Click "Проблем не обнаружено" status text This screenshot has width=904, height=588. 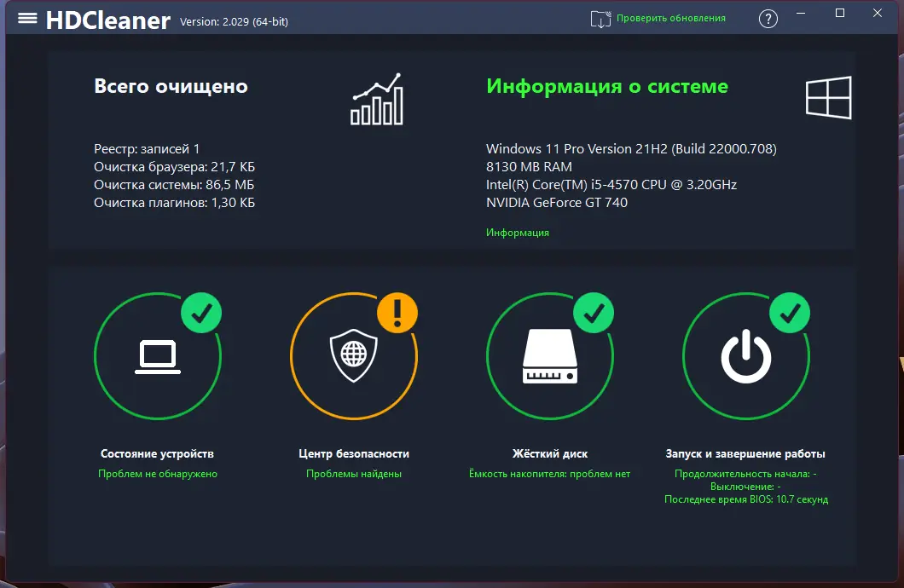click(x=158, y=474)
